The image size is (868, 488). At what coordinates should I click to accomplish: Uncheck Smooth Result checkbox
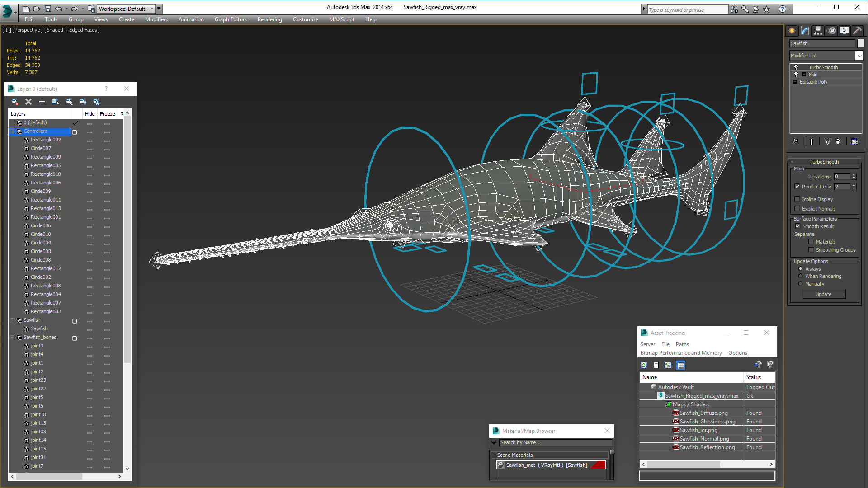point(797,226)
